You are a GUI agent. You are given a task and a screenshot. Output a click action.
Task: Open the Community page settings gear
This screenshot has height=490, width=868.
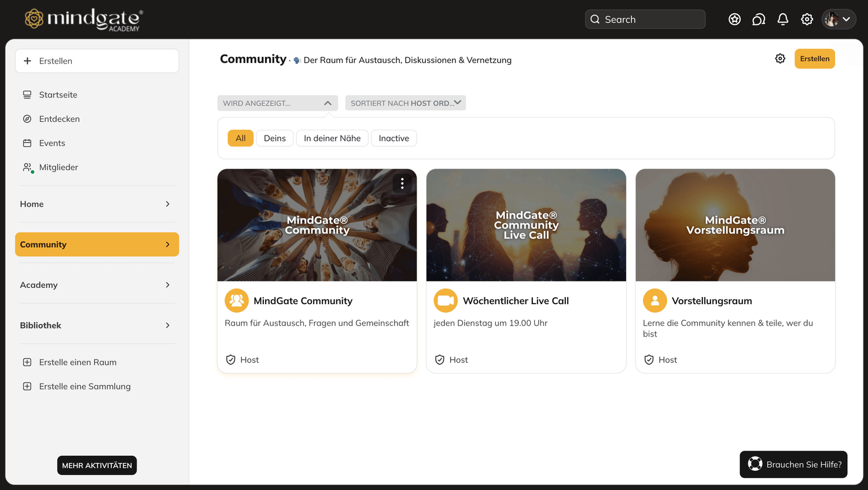pos(780,58)
